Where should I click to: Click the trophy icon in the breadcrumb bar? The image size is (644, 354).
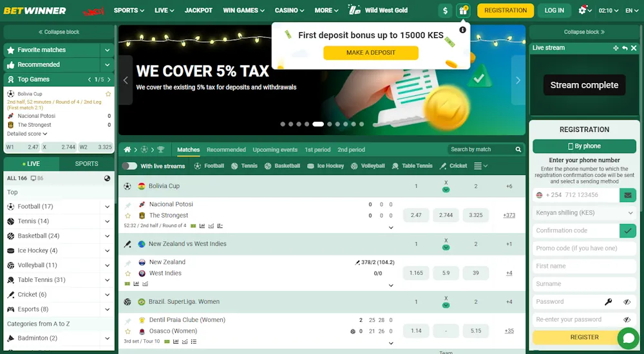(x=160, y=150)
